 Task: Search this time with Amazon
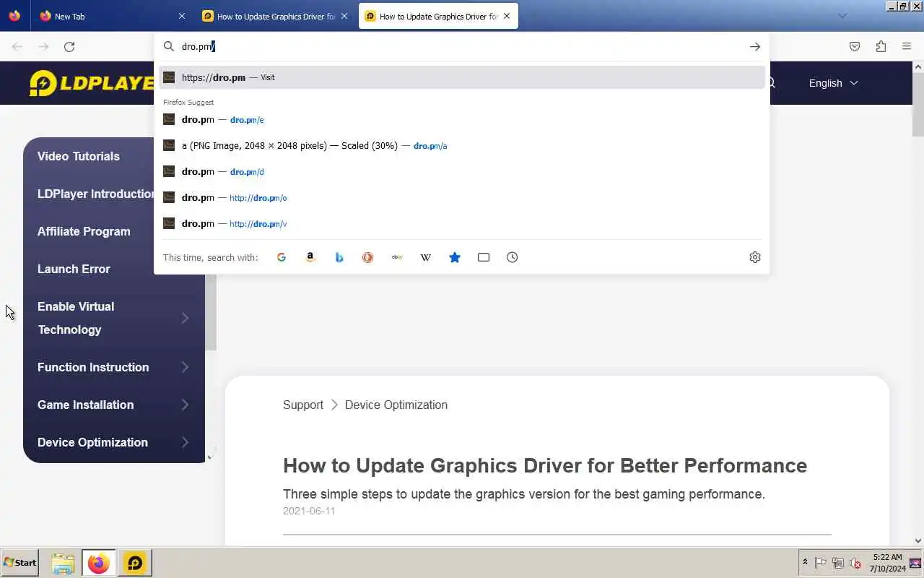coord(310,257)
